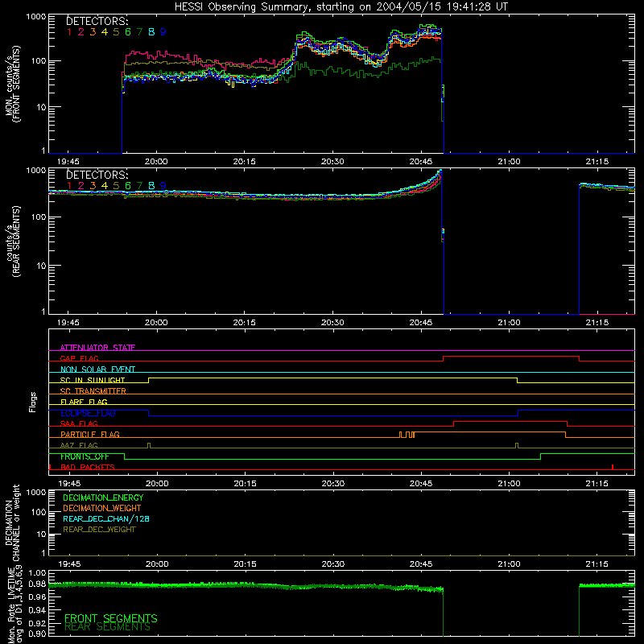Image resolution: width=644 pixels, height=644 pixels.
Task: Click the 'counts/s (REAR SEGMENTS)' axis title
Action: tap(12, 242)
